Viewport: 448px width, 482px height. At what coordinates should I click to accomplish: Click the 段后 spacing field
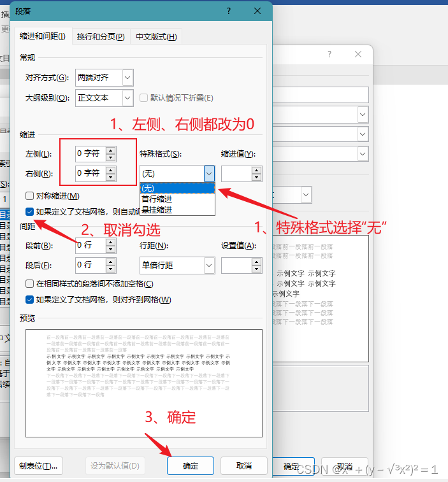pyautogui.click(x=90, y=266)
